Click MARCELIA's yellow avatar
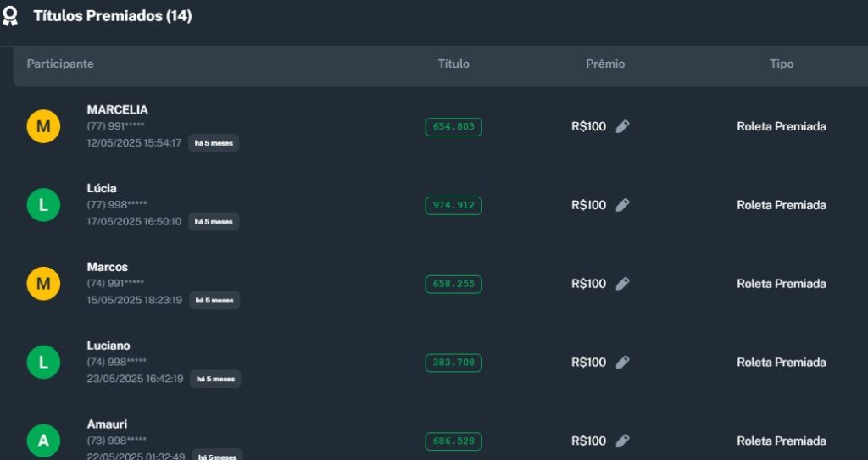 tap(43, 127)
